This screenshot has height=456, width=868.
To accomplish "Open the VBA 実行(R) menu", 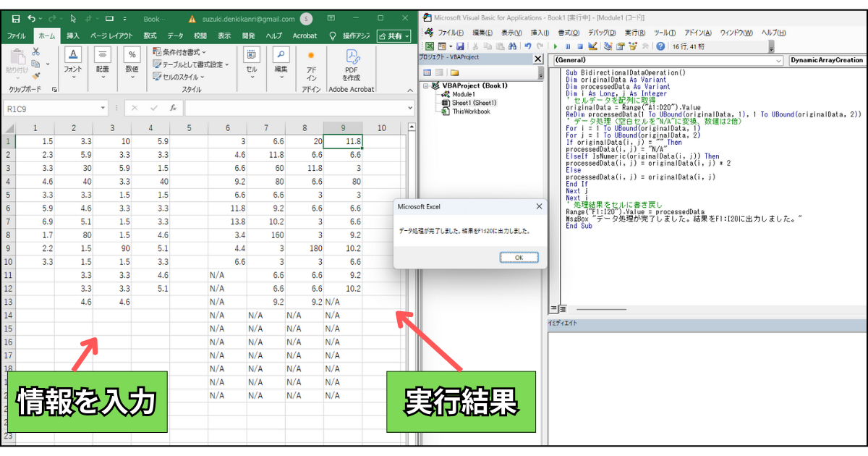I will pyautogui.click(x=635, y=33).
